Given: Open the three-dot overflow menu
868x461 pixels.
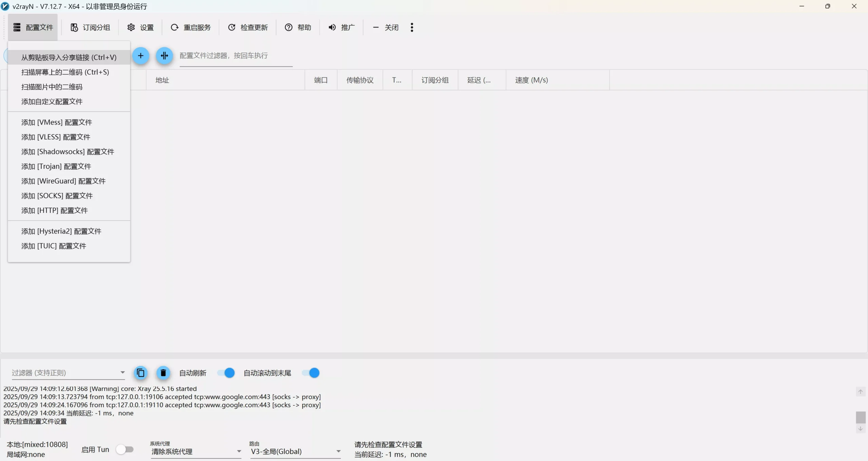Looking at the screenshot, I should pos(412,27).
